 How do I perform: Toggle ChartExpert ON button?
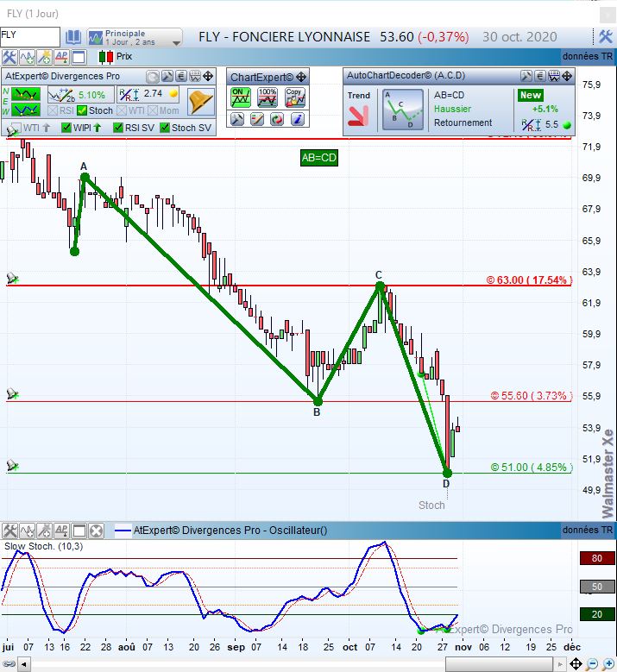pyautogui.click(x=241, y=97)
